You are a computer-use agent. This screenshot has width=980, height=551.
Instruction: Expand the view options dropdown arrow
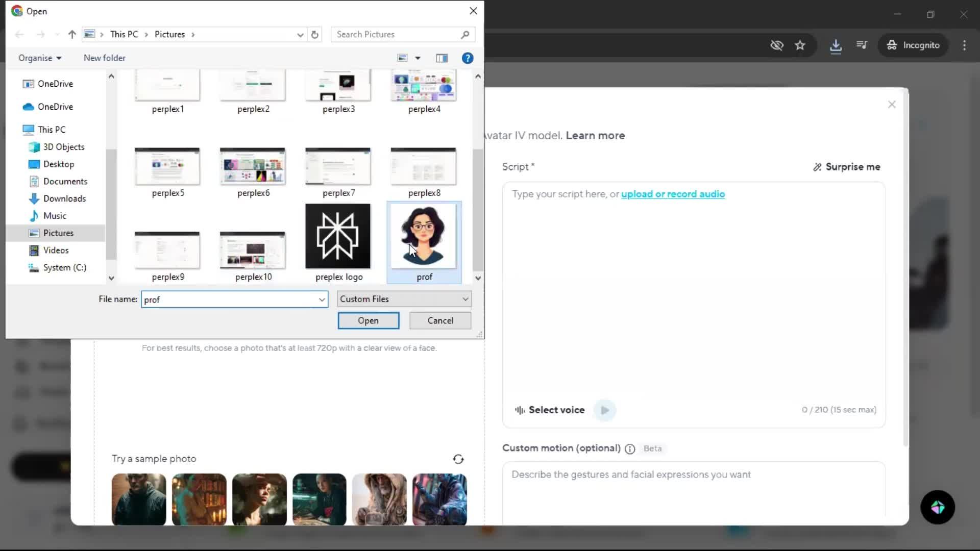tap(418, 58)
